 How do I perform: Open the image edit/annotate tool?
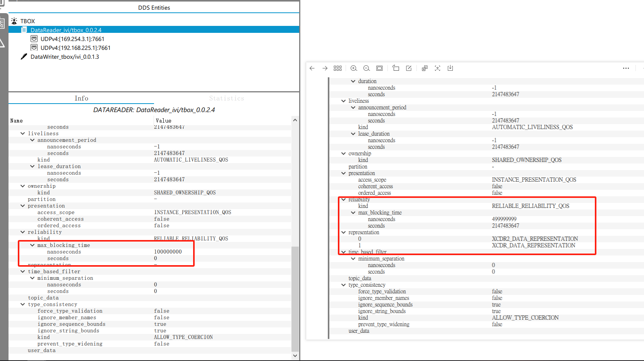tap(408, 68)
